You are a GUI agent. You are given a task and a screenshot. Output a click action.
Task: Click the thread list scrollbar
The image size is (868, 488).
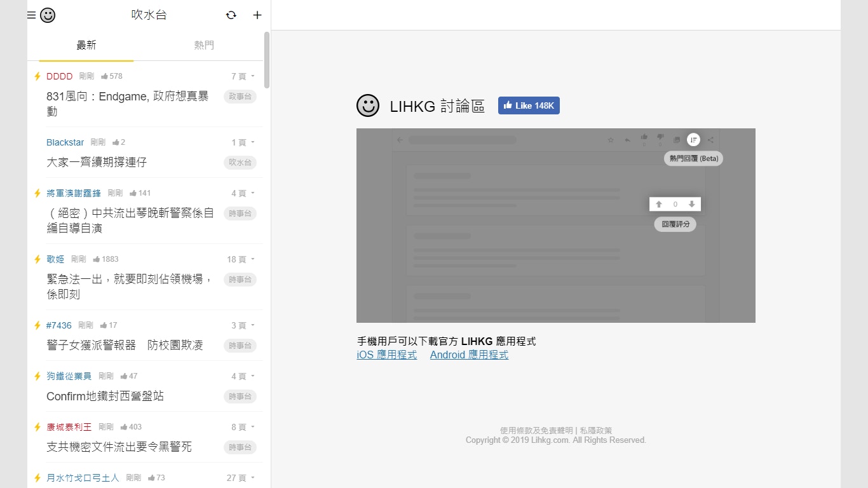pos(267,60)
